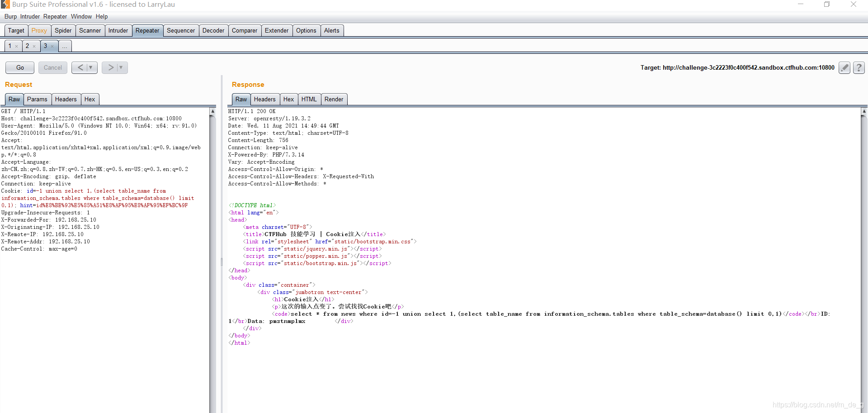Screen dimensions: 868x413
Task: Click the 'Data: pmztnmplmx' response text
Action: (x=276, y=321)
